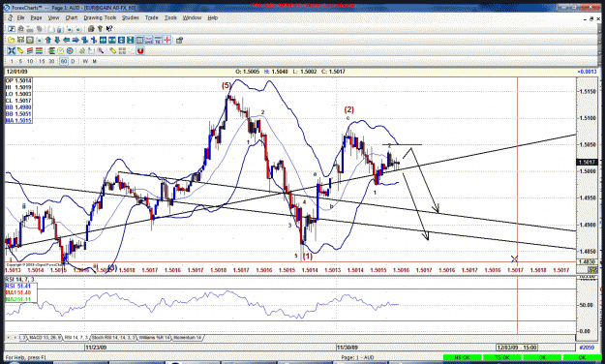Viewport: 605px width, 364px height.
Task: Open the Page menu
Action: (36, 17)
